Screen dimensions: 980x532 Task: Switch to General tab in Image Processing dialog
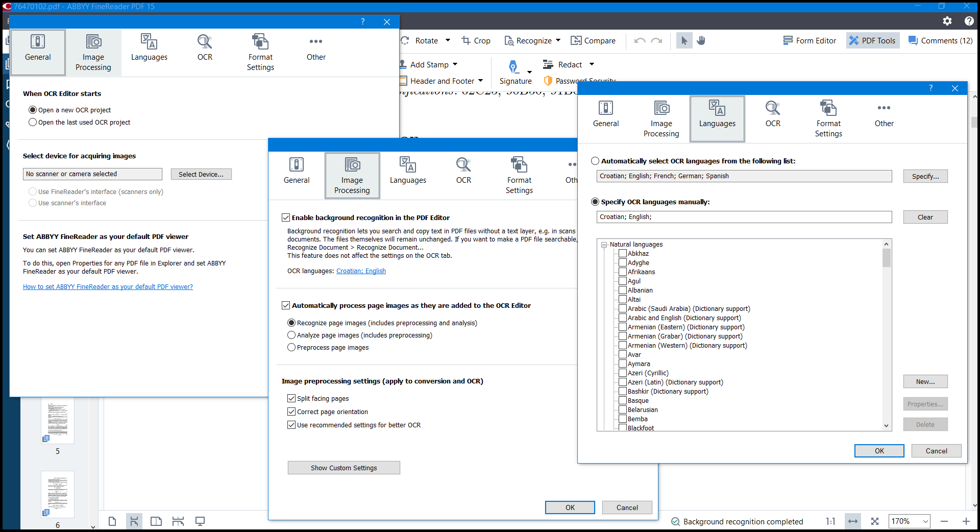coord(297,171)
